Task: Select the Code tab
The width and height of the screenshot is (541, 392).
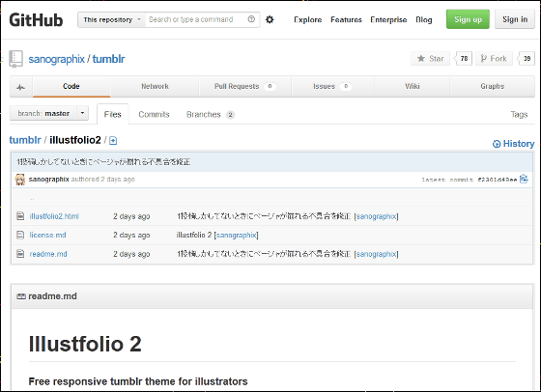Action: click(71, 87)
